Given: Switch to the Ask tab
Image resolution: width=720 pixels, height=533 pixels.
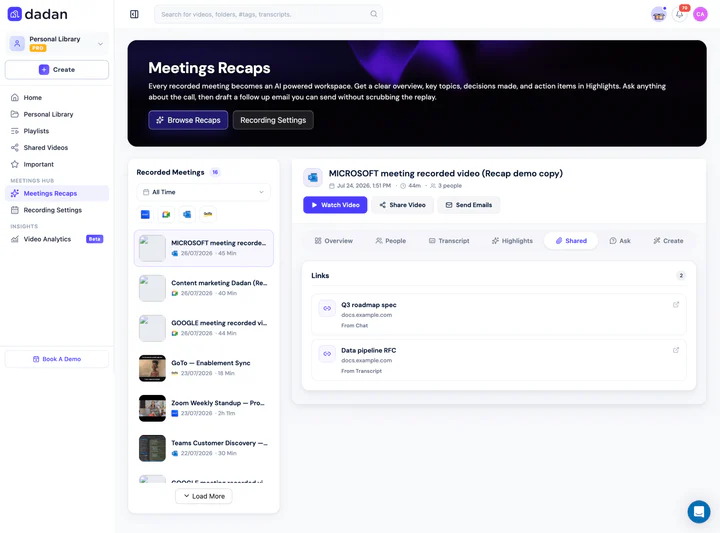Looking at the screenshot, I should (x=619, y=241).
